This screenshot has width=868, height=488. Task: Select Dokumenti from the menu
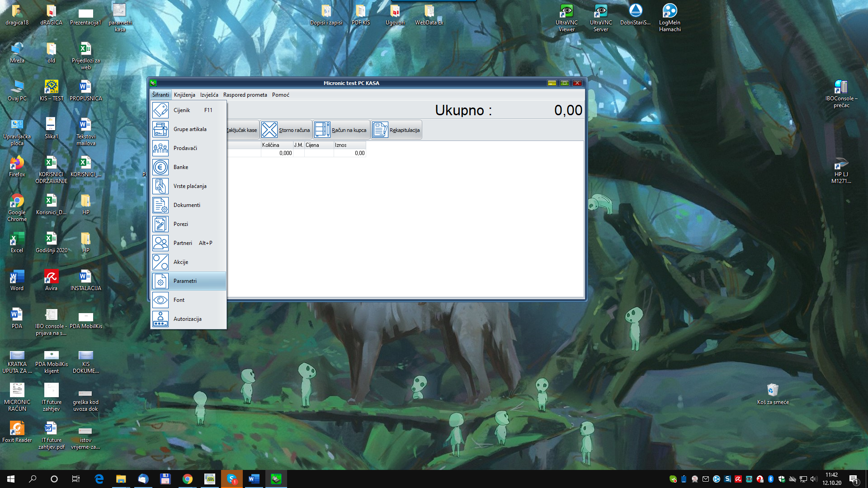pyautogui.click(x=189, y=205)
